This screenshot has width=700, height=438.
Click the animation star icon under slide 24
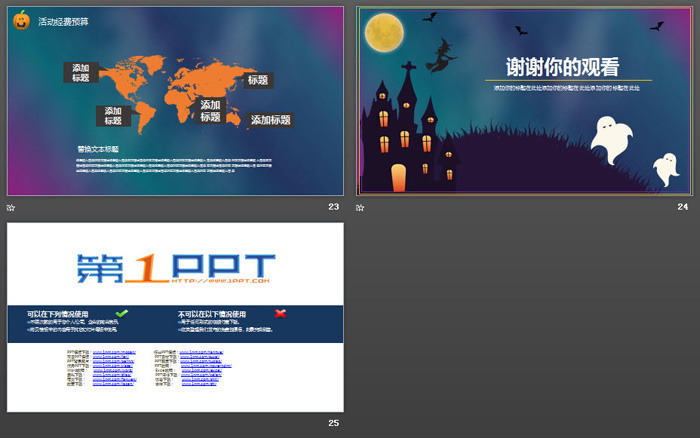(x=360, y=208)
